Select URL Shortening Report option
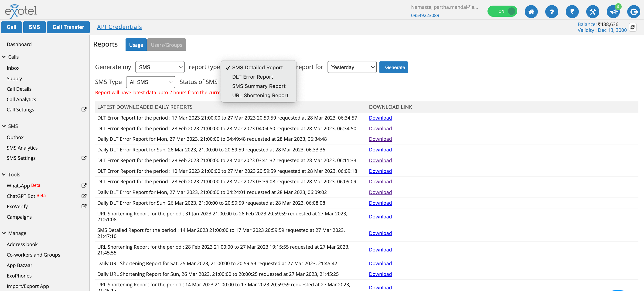This screenshot has height=291, width=644. [260, 95]
